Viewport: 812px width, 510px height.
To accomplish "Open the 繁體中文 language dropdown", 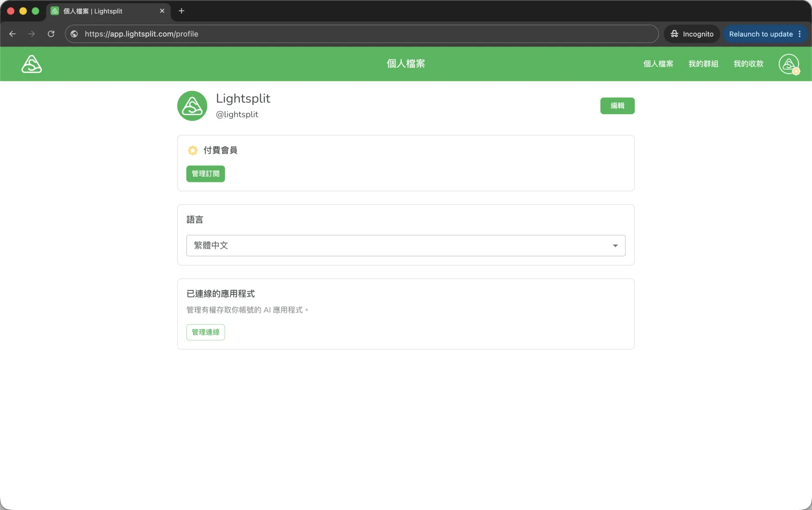I will [x=406, y=246].
